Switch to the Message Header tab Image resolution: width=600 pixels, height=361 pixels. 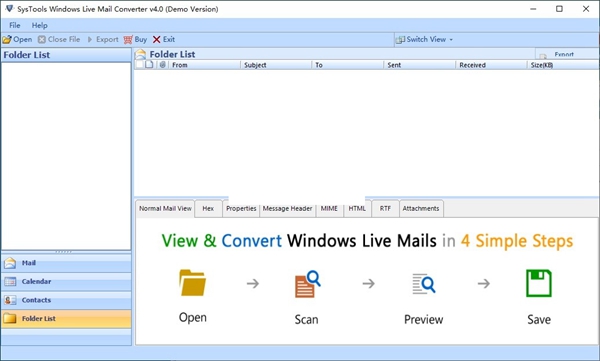pyautogui.click(x=287, y=208)
